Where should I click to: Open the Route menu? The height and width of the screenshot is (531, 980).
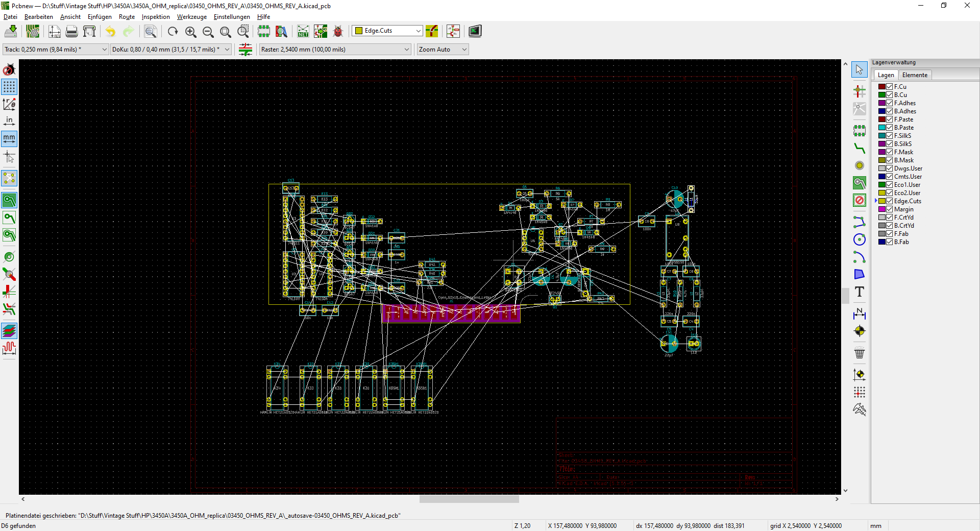point(127,17)
